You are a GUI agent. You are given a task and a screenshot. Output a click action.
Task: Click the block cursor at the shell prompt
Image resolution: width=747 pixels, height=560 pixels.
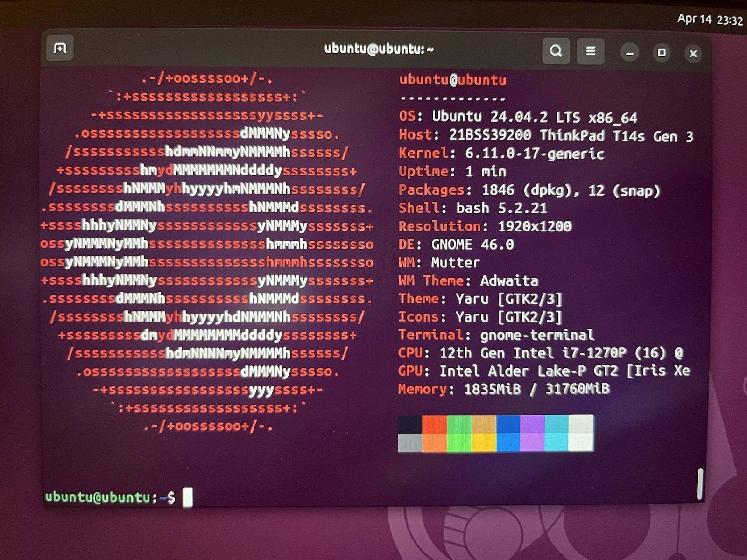188,497
